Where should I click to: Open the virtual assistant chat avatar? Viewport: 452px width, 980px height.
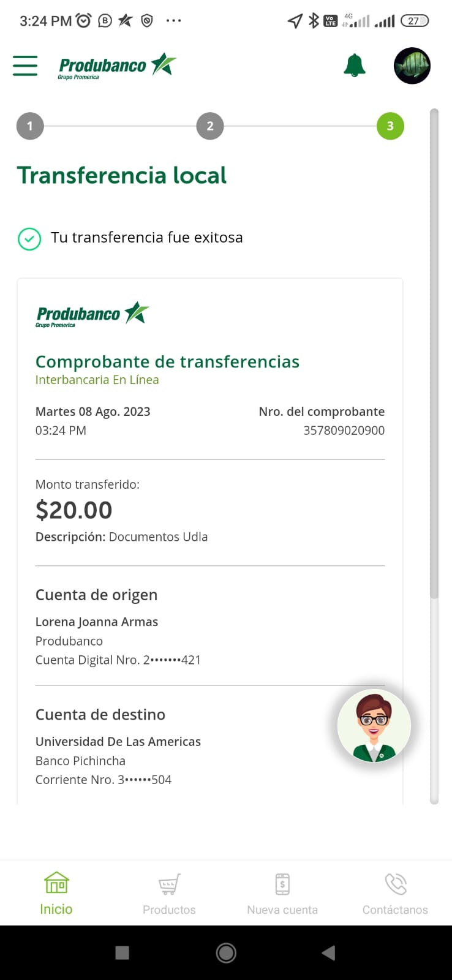[374, 726]
